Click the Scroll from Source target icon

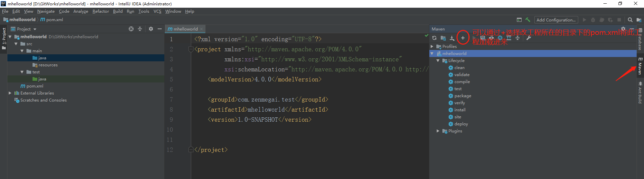[131, 29]
